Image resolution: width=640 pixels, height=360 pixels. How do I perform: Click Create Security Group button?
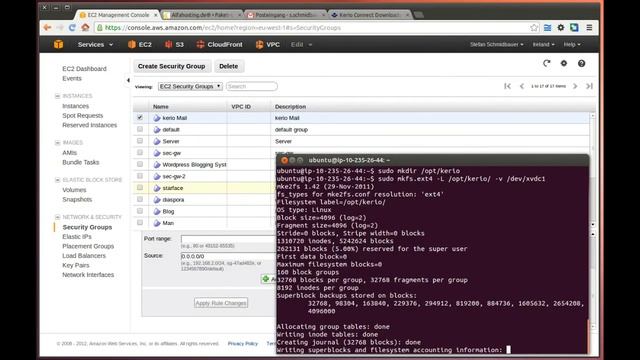click(x=171, y=66)
